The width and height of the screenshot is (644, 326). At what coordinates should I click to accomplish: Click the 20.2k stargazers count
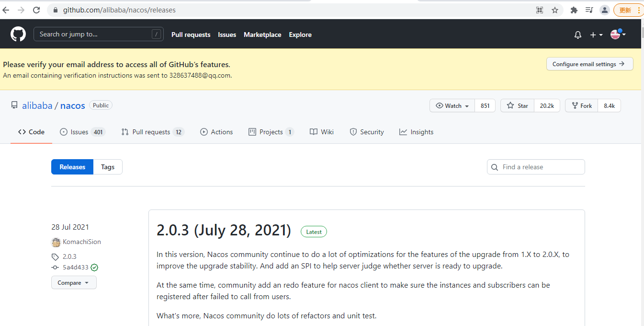pos(547,105)
